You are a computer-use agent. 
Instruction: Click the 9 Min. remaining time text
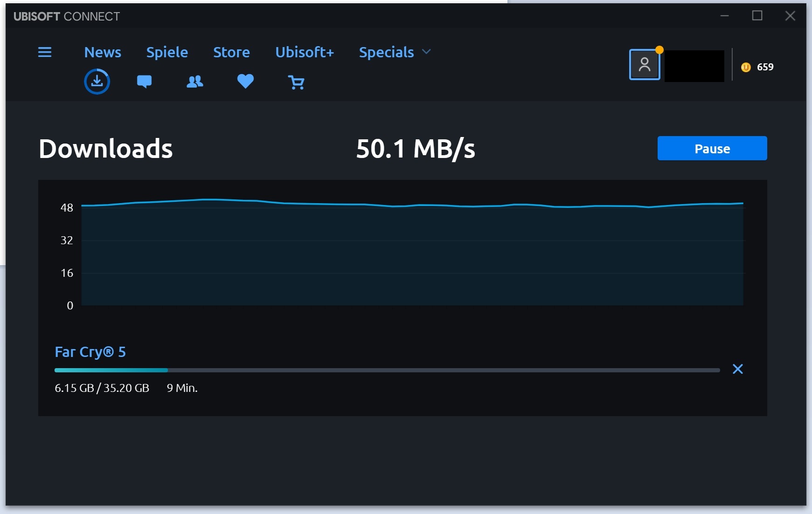click(x=182, y=388)
